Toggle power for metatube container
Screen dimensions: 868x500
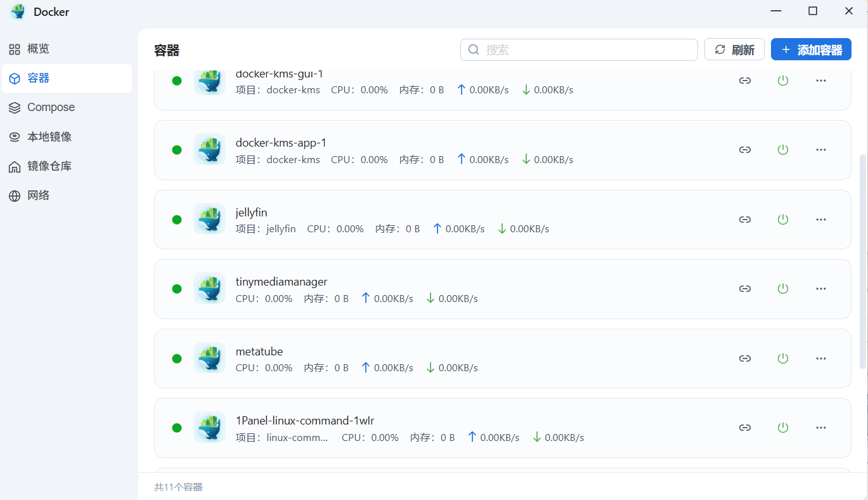[783, 359]
